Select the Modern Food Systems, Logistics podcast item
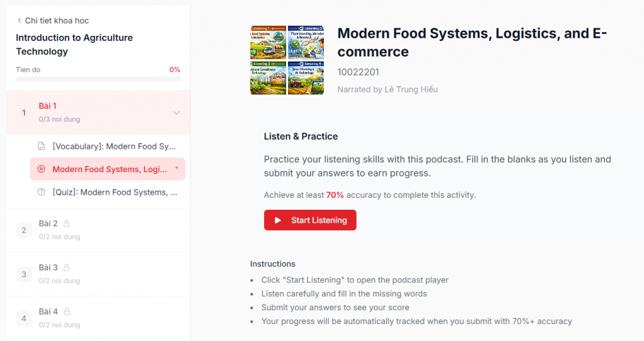This screenshot has height=341, width=644. (x=110, y=169)
